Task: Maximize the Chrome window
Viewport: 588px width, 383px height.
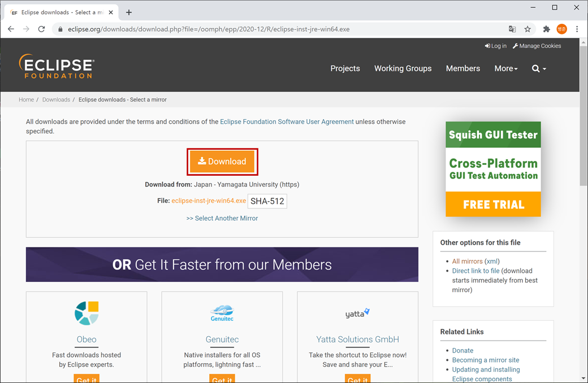Action: (555, 7)
